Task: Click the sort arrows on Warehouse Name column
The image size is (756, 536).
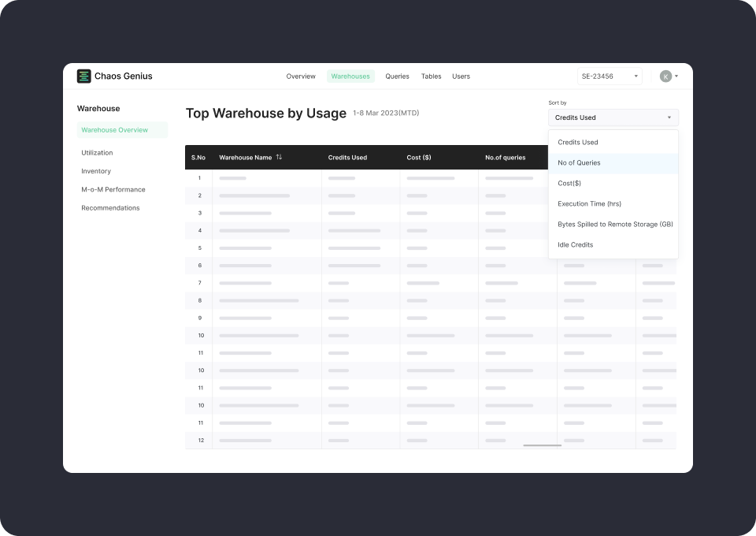Action: [x=280, y=158]
